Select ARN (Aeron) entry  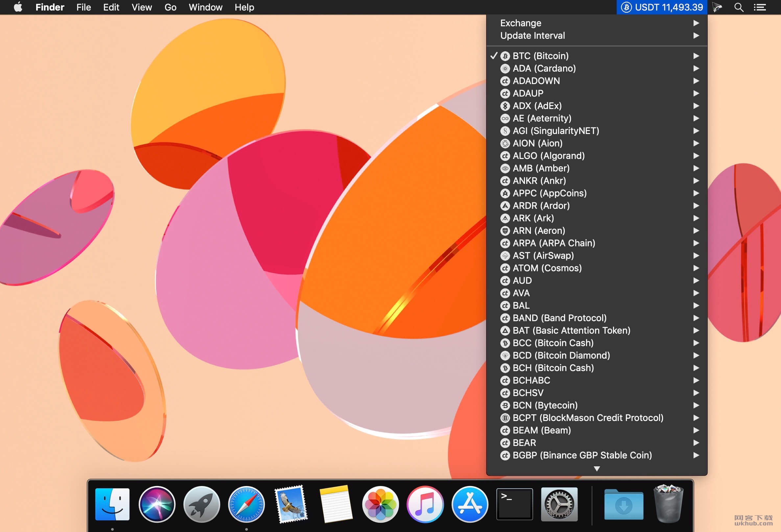597,231
